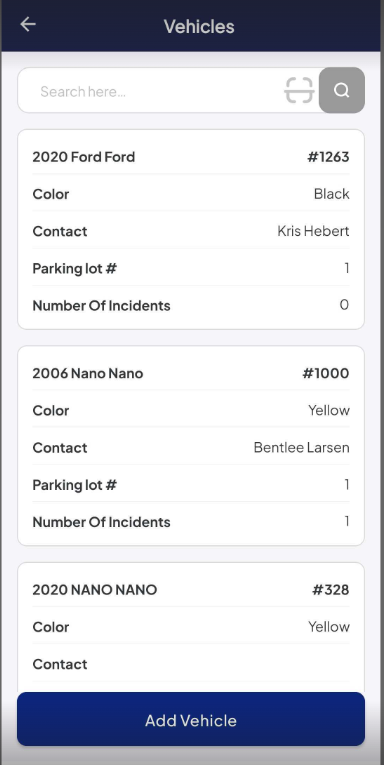Tap the Black color value
Screen dimensions: 384x765
[332, 194]
